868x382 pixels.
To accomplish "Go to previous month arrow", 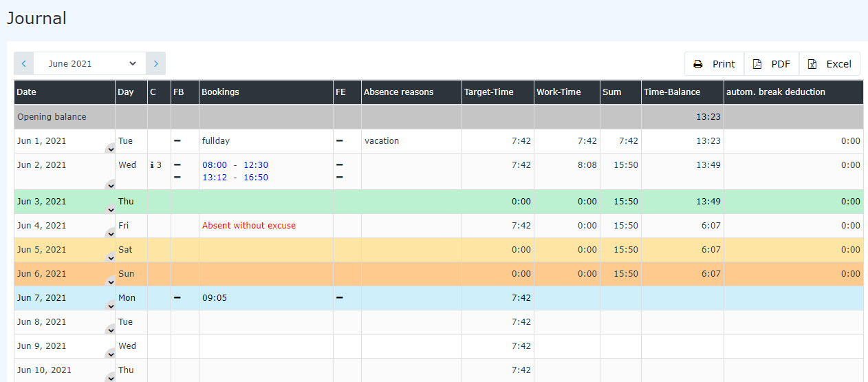I will [x=23, y=63].
